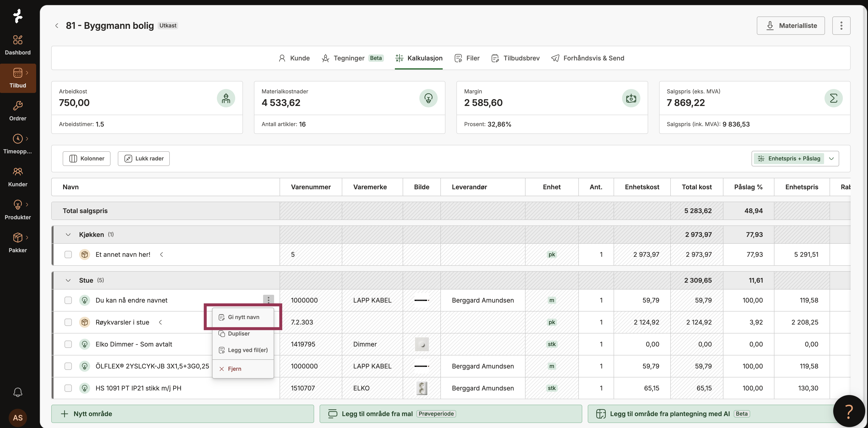Expand package chevron beside 'Et annet navn her!'
The image size is (868, 428).
coord(161,255)
